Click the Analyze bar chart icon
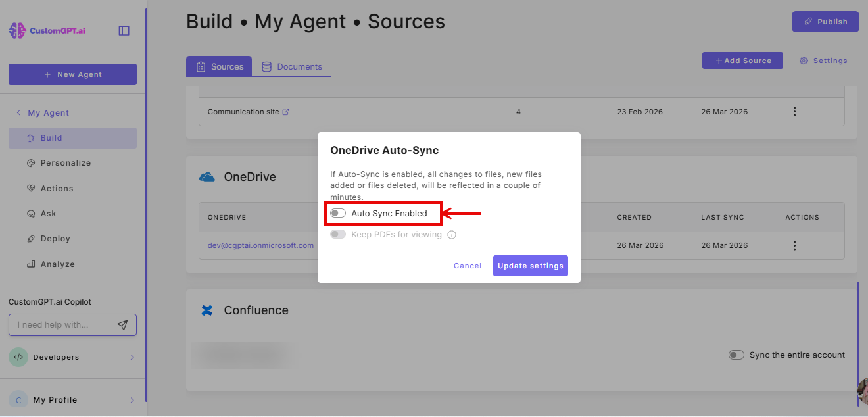The width and height of the screenshot is (868, 417). point(31,264)
